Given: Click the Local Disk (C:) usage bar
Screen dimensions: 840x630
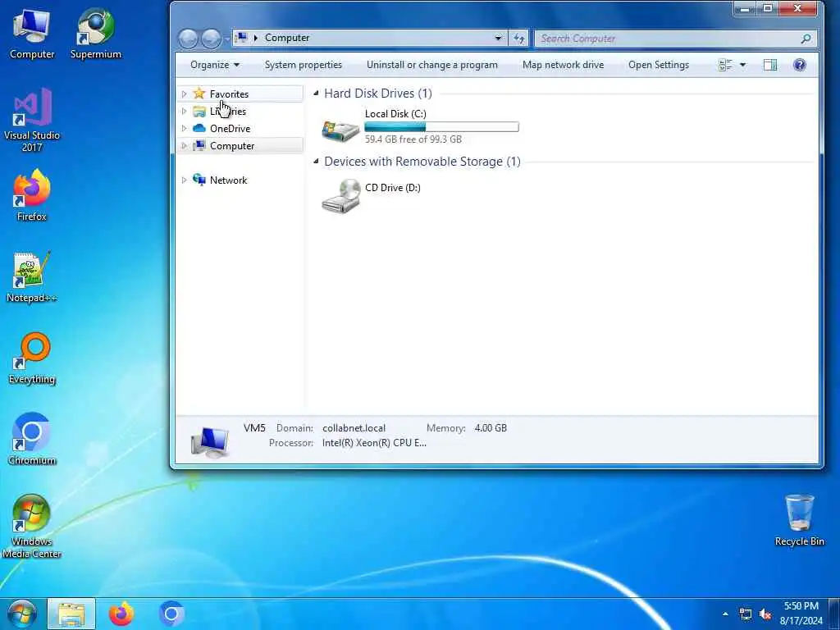Looking at the screenshot, I should point(441,127).
